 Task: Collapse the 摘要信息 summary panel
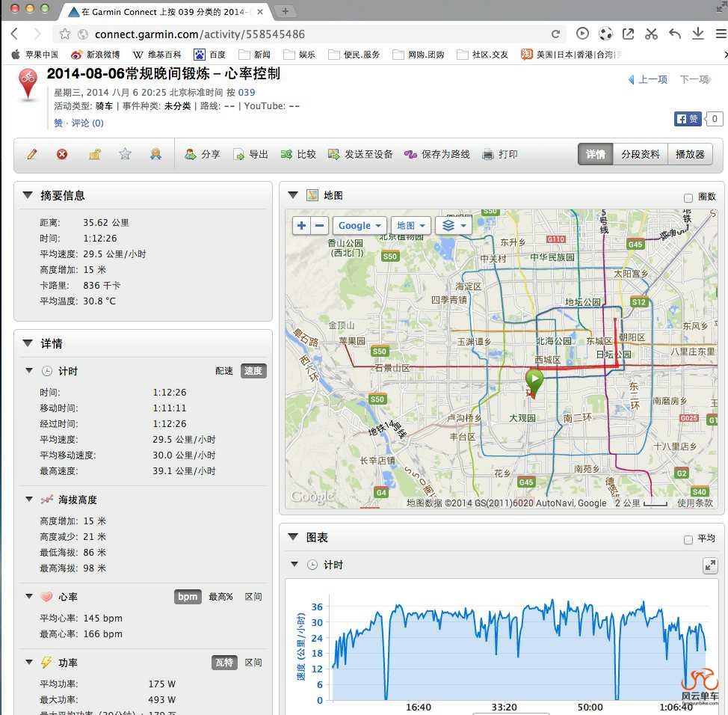(28, 195)
